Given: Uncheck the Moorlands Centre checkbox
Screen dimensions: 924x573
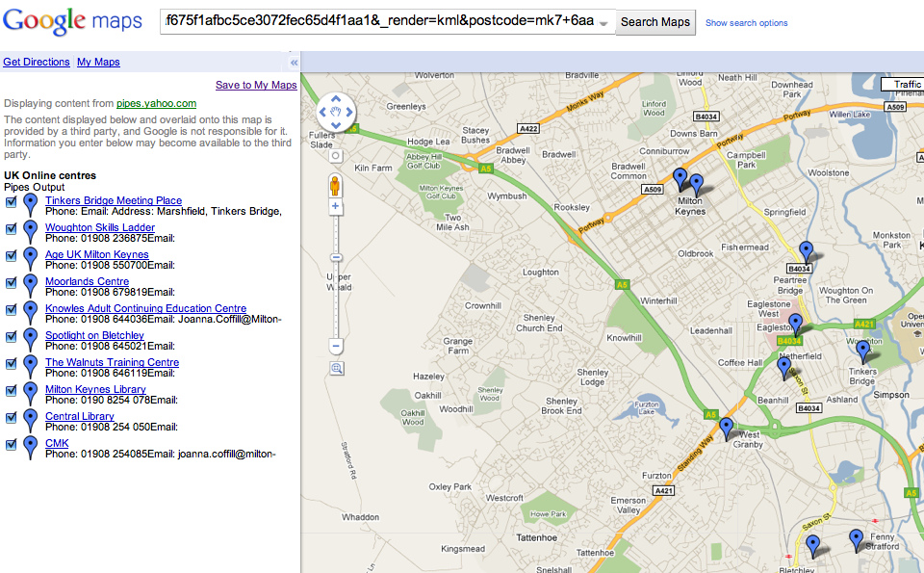Looking at the screenshot, I should pos(11,281).
